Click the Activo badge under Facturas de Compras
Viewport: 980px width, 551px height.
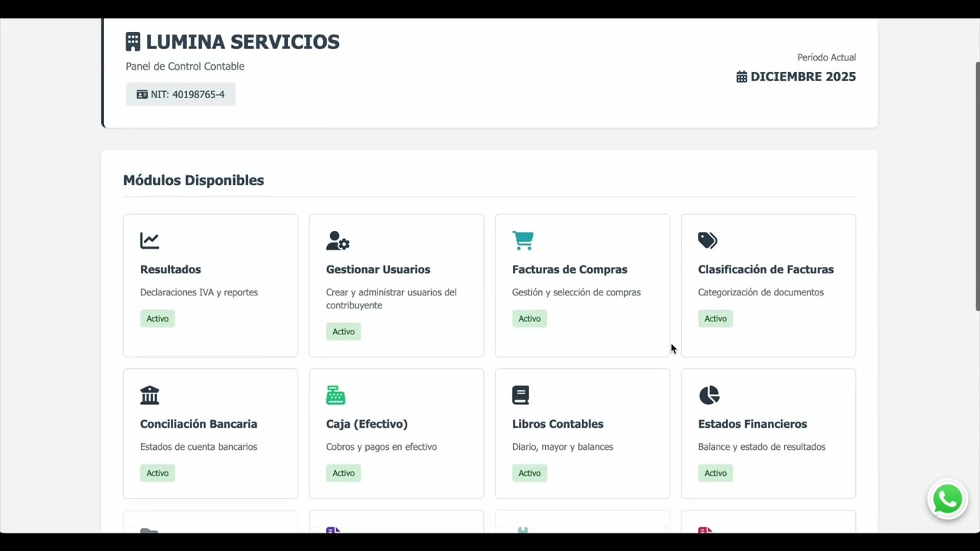click(530, 318)
